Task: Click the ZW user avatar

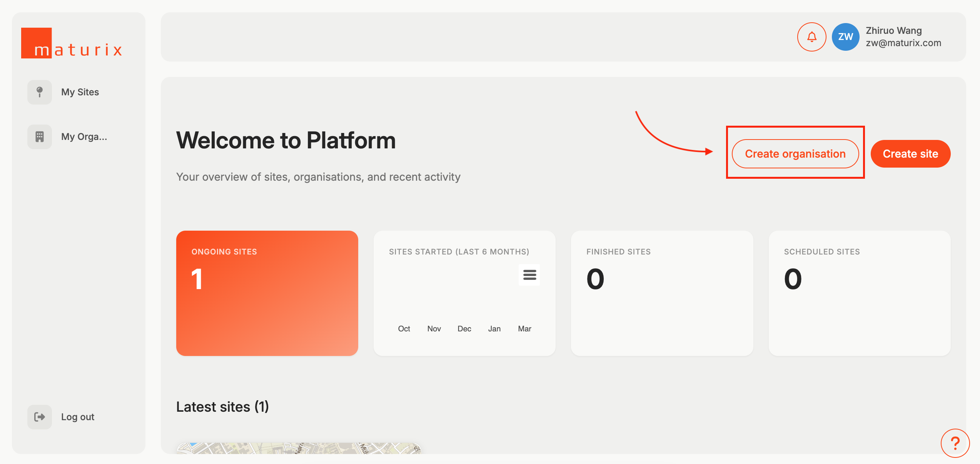Action: (845, 37)
